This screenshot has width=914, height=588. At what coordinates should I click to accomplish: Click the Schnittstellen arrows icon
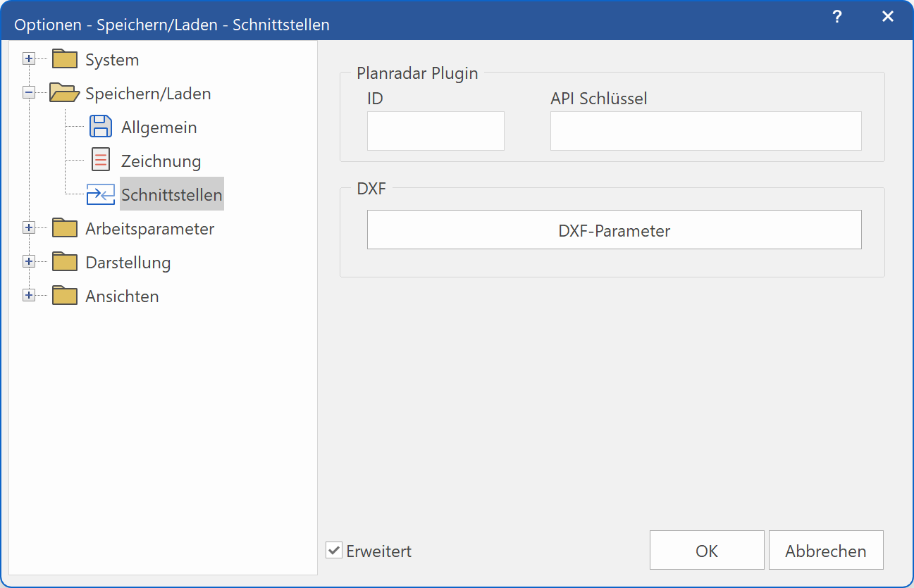pyautogui.click(x=101, y=194)
